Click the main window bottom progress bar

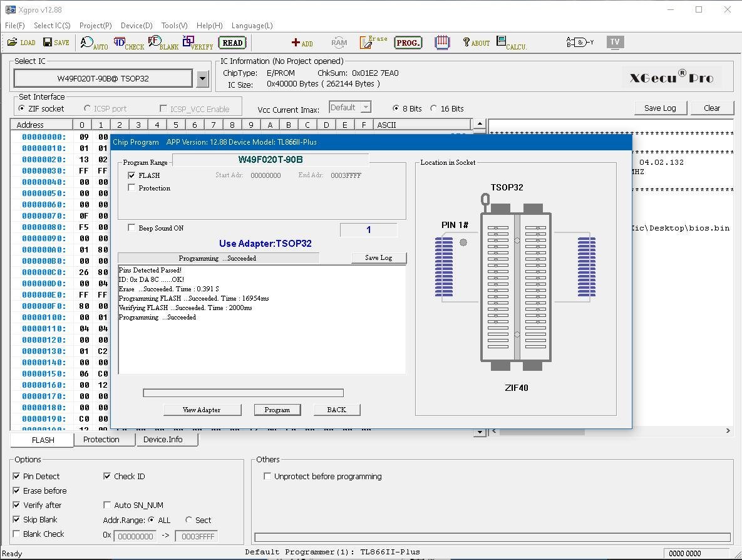[493, 537]
